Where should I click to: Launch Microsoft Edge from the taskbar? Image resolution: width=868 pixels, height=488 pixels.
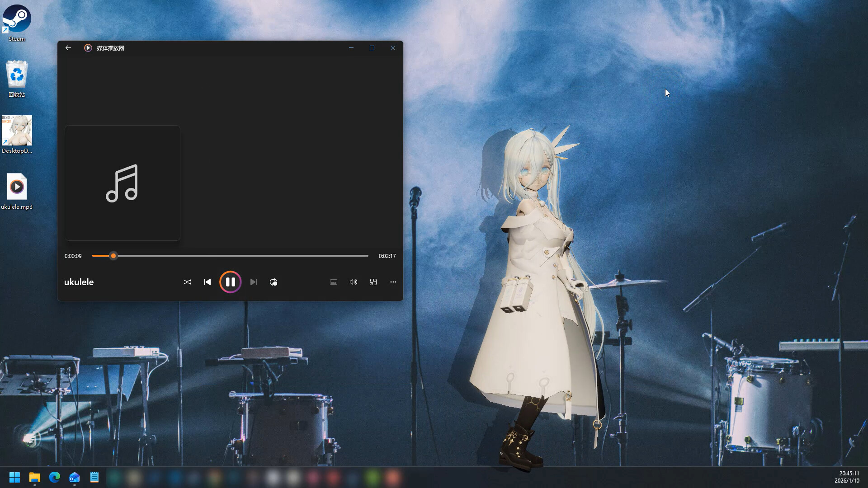[x=54, y=477]
